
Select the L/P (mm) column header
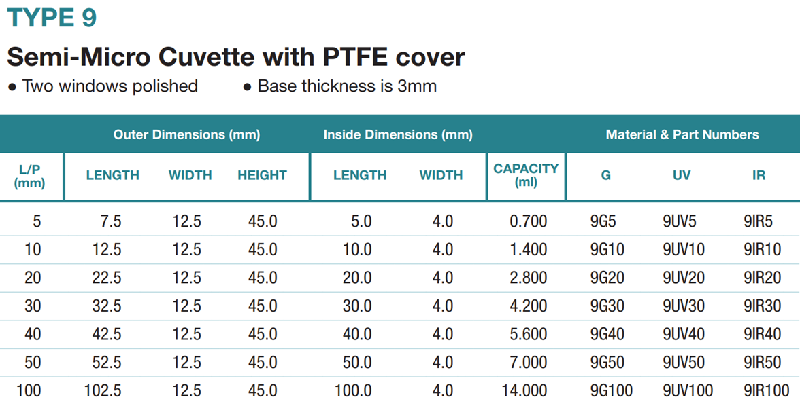[30, 176]
